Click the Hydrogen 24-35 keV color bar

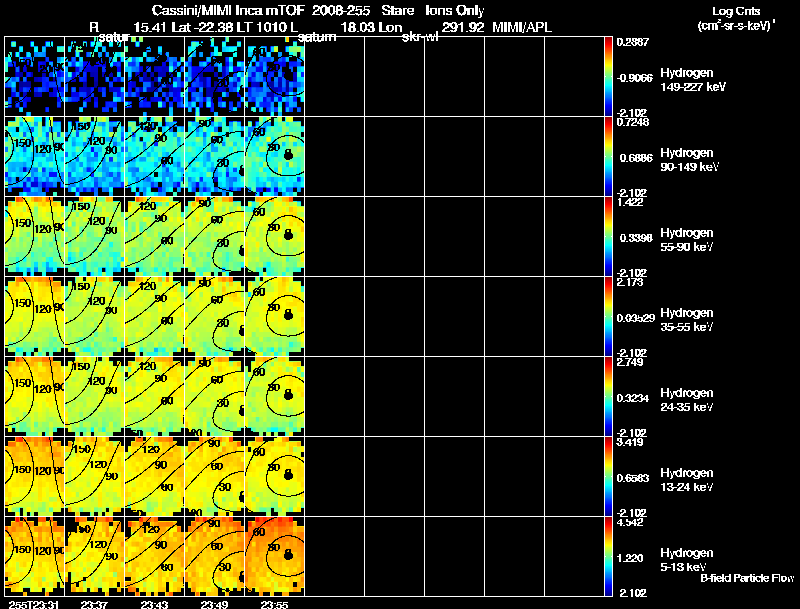coord(608,397)
